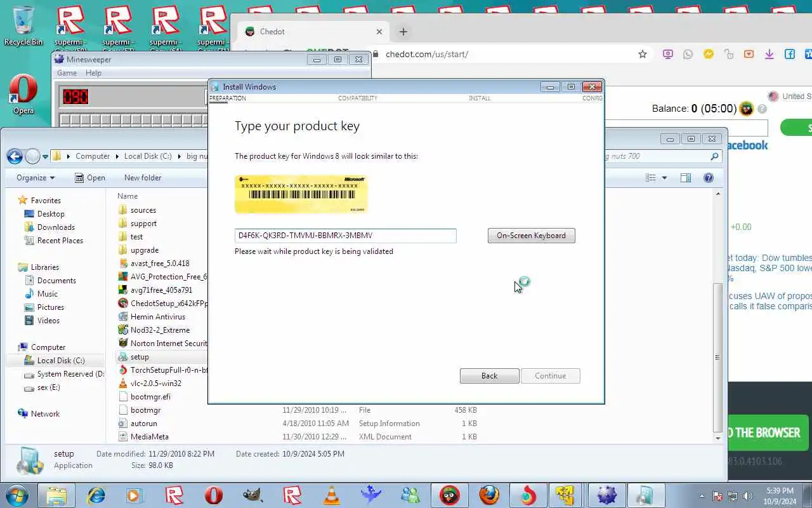Expand the Computer breadcrumb arrow

pos(117,156)
